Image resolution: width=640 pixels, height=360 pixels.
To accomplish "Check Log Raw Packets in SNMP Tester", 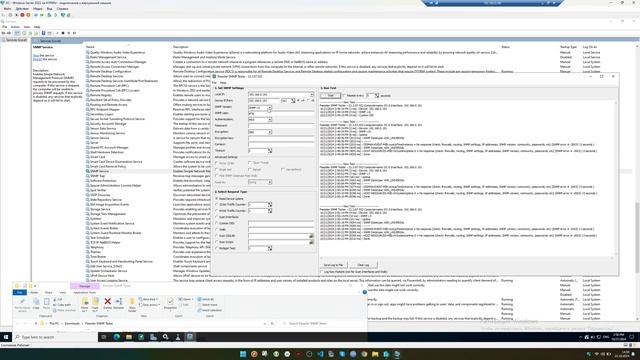I will [322, 271].
